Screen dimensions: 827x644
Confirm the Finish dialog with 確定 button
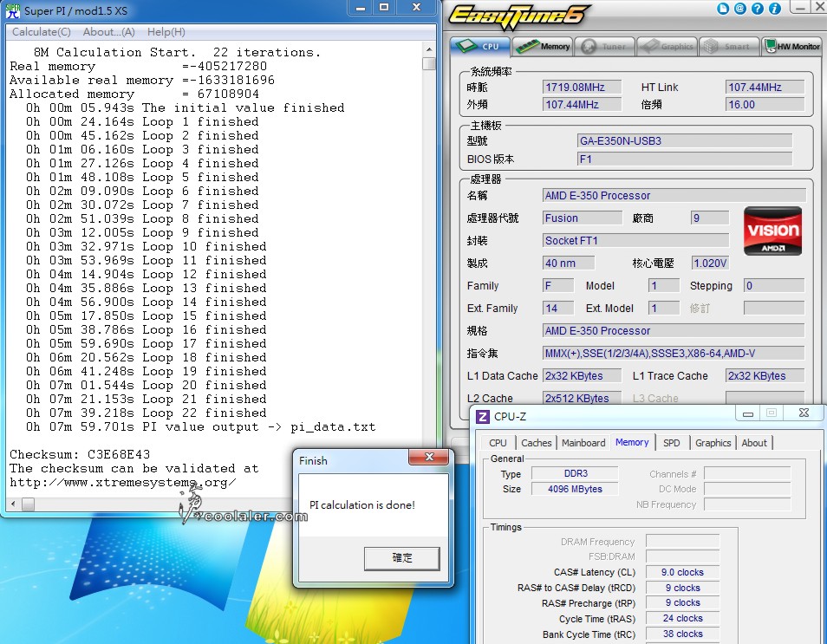point(401,558)
